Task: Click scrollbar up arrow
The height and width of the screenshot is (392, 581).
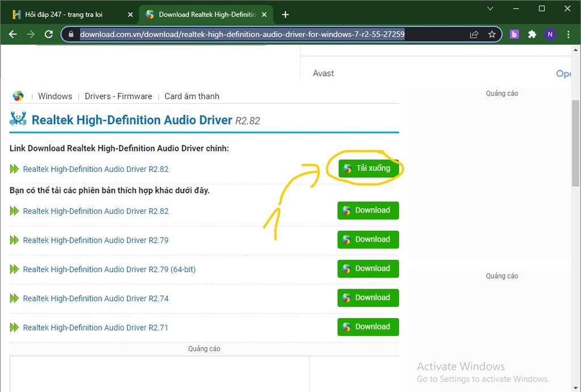Action: click(x=575, y=50)
